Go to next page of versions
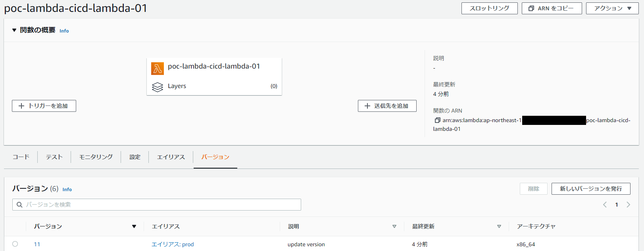Viewport: 644px width, 251px height. [x=628, y=205]
